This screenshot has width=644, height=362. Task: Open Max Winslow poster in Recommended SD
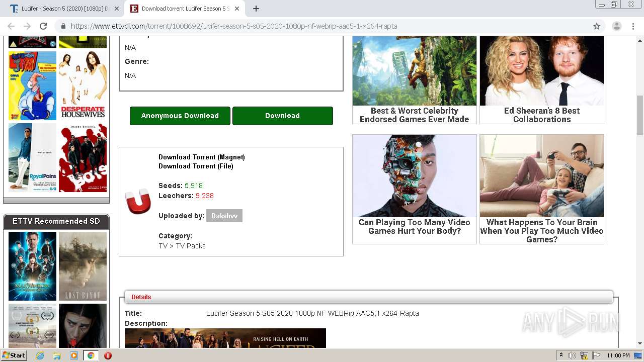pos(32,266)
